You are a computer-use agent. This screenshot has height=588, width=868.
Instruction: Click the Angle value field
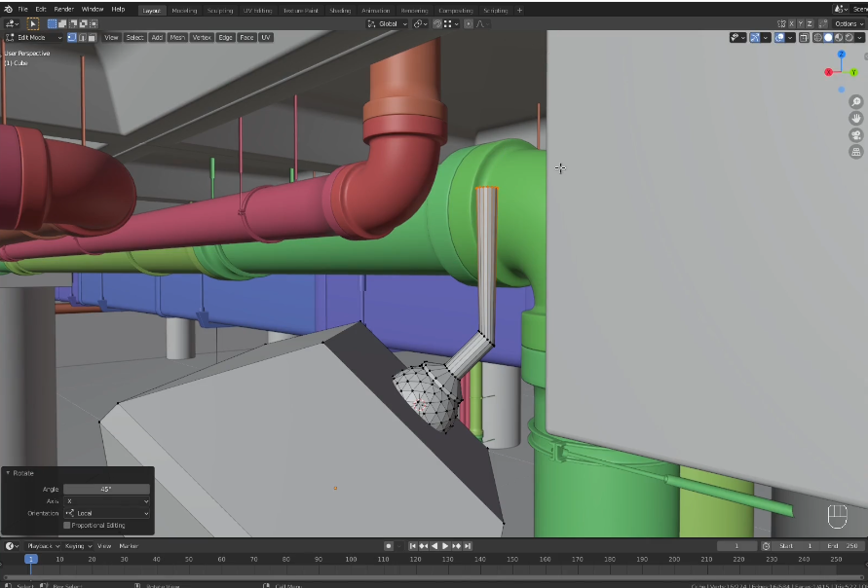point(106,489)
